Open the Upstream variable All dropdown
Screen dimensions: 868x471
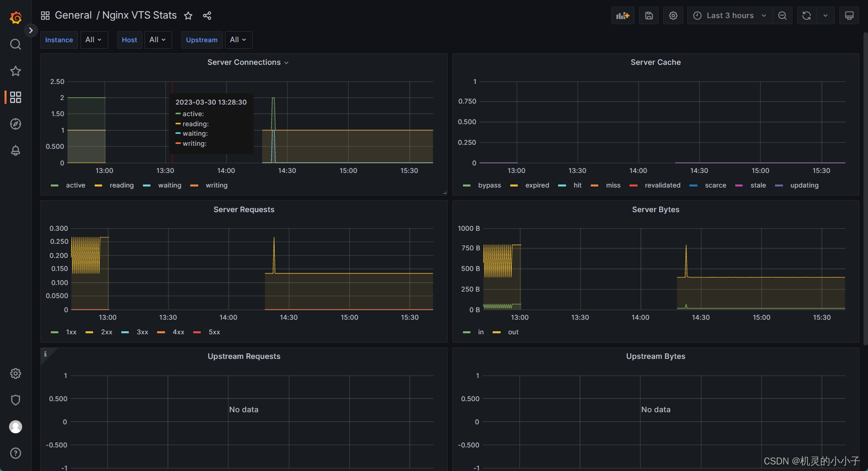[239, 40]
